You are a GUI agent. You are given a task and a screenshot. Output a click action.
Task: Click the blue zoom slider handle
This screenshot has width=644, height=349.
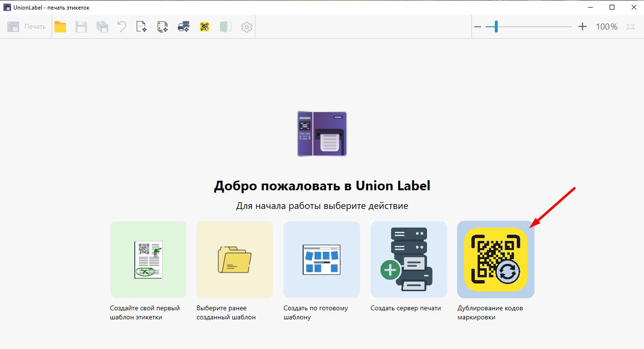coord(496,27)
